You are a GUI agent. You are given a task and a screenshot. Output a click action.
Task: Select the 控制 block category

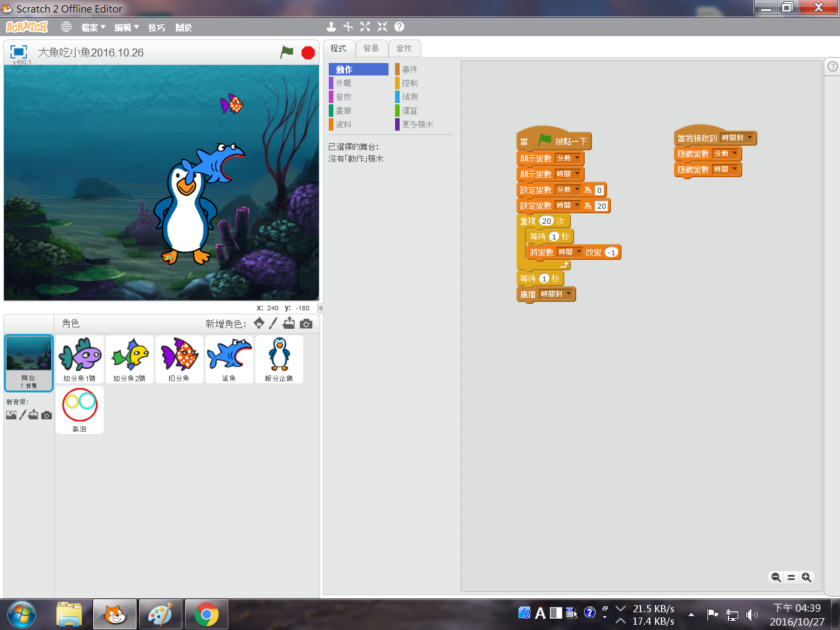(409, 83)
